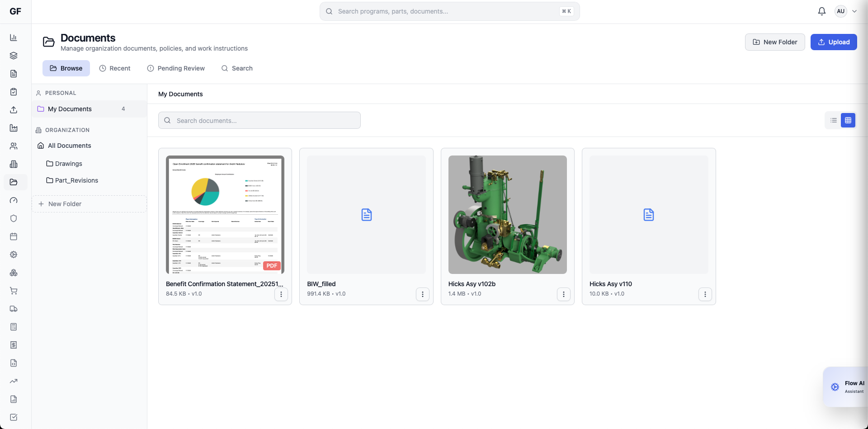Open the calendar icon in sidebar
The width and height of the screenshot is (868, 429).
(14, 236)
